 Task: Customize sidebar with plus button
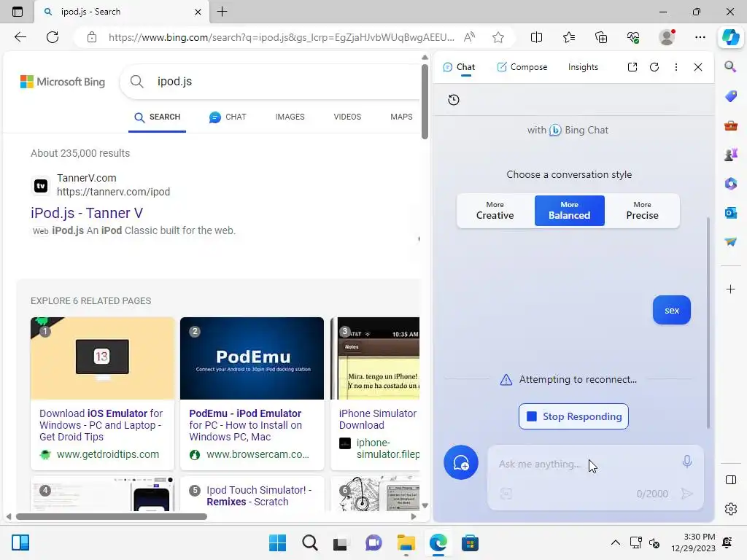pyautogui.click(x=730, y=289)
